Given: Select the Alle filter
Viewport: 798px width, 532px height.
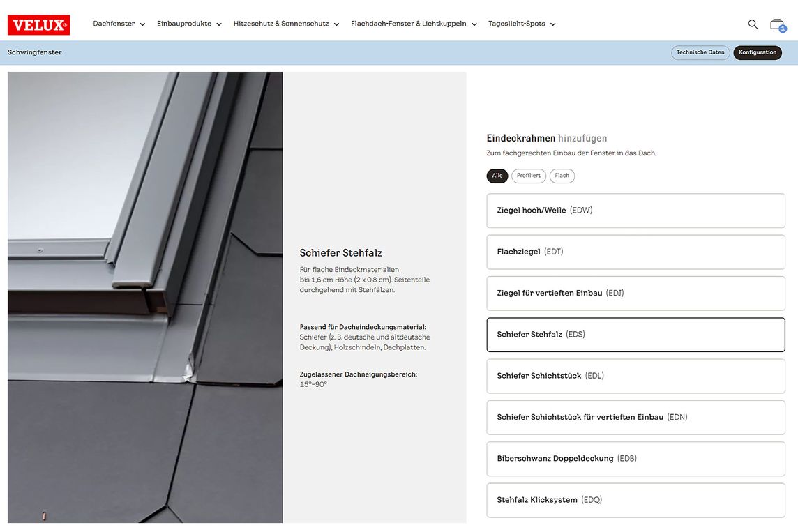Looking at the screenshot, I should point(497,176).
